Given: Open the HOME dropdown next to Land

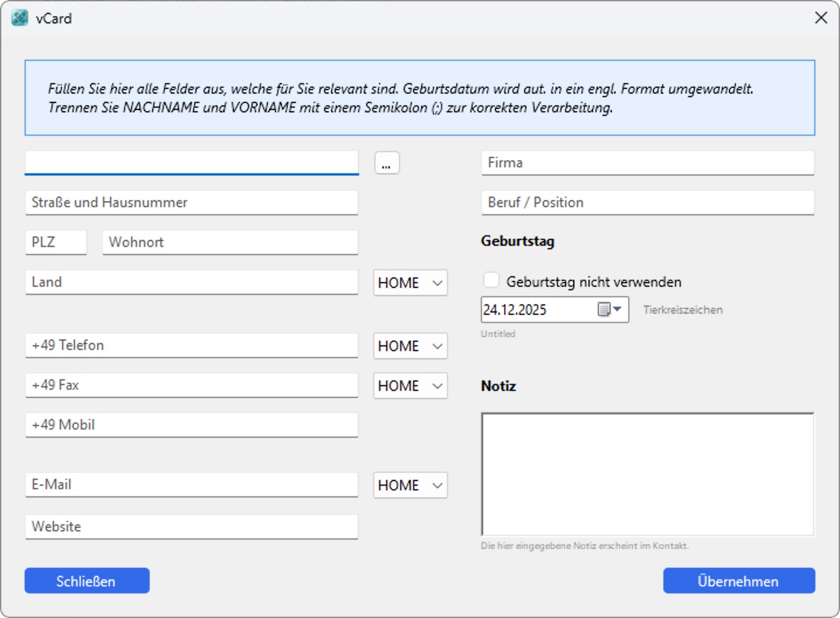Looking at the screenshot, I should [x=410, y=283].
